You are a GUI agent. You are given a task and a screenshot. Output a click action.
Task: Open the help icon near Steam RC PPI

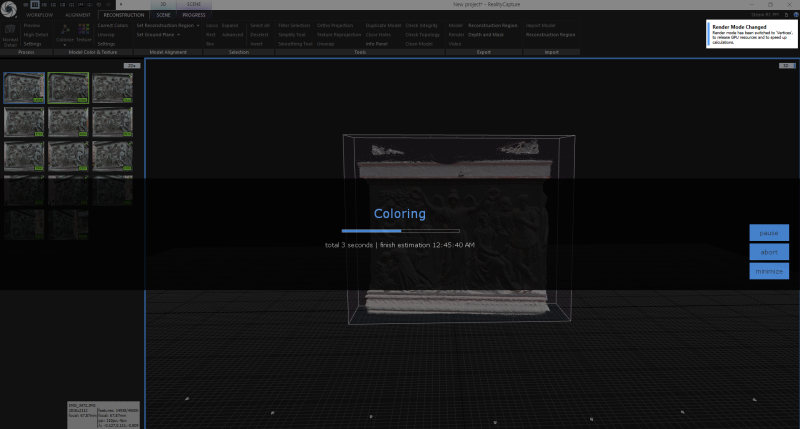pyautogui.click(x=795, y=15)
